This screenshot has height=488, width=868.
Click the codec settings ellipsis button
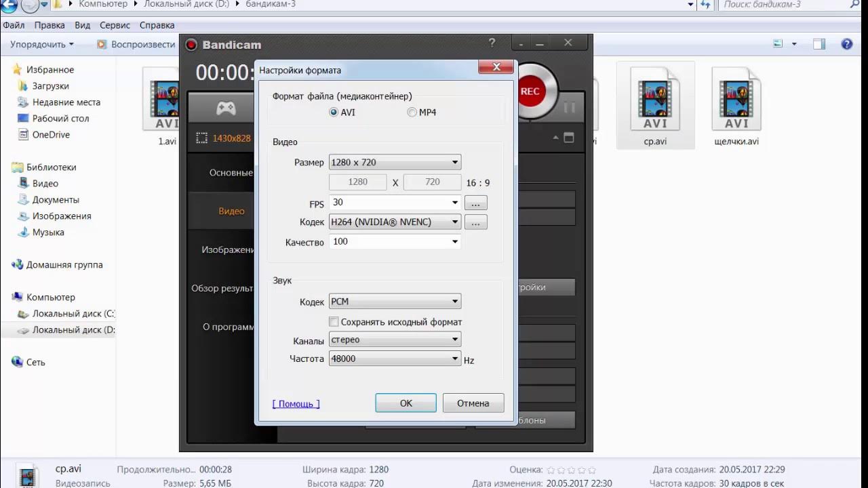[475, 222]
